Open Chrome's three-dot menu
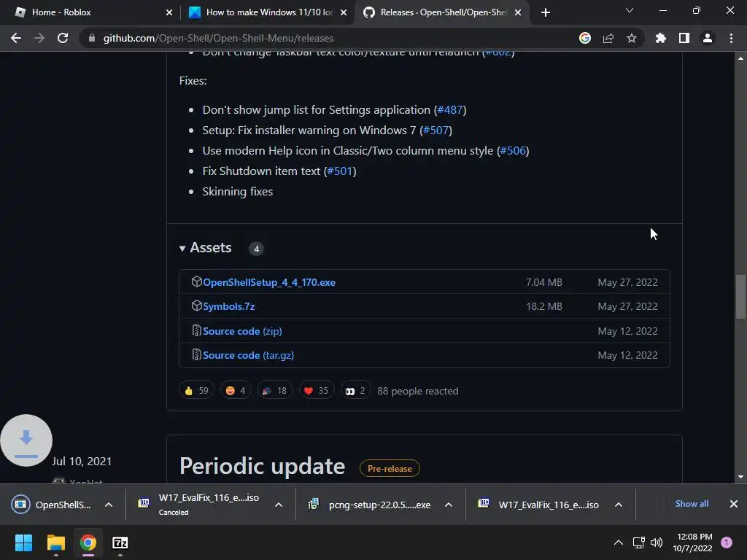Image resolution: width=747 pixels, height=560 pixels. [x=731, y=38]
